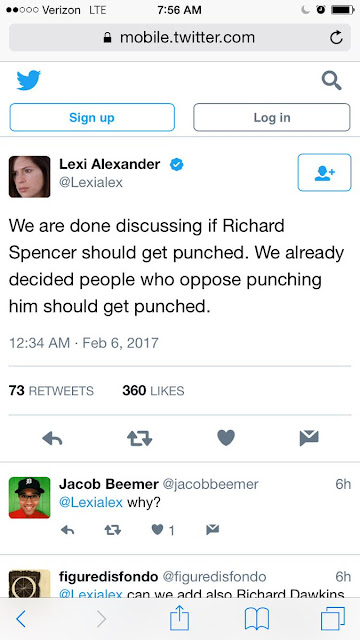Open Safari share sheet icon
Screen dimensions: 360x640
pos(180,618)
